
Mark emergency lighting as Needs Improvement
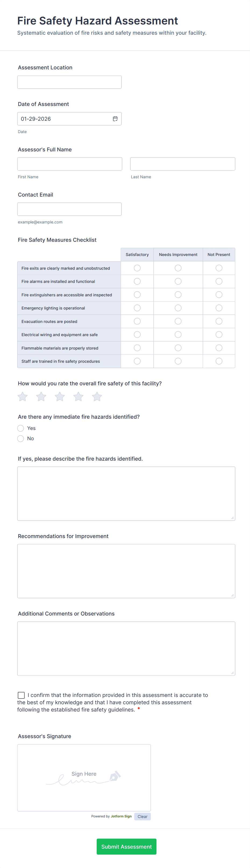(x=178, y=308)
